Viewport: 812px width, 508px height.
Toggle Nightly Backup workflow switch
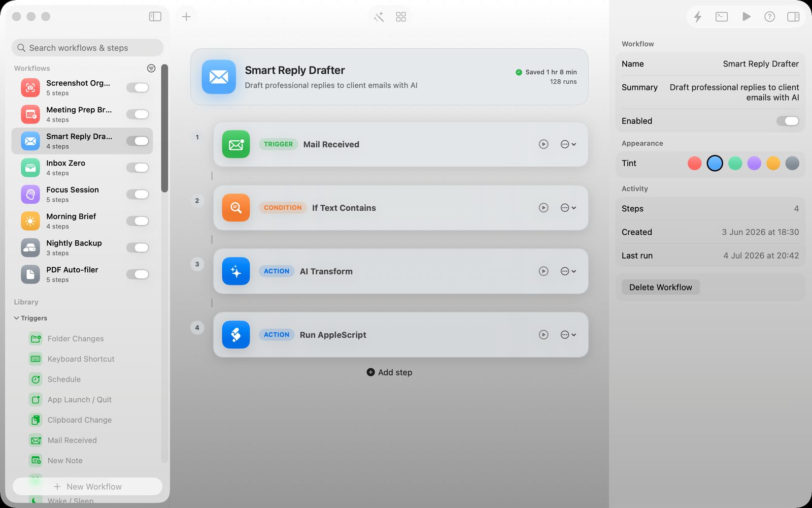138,248
